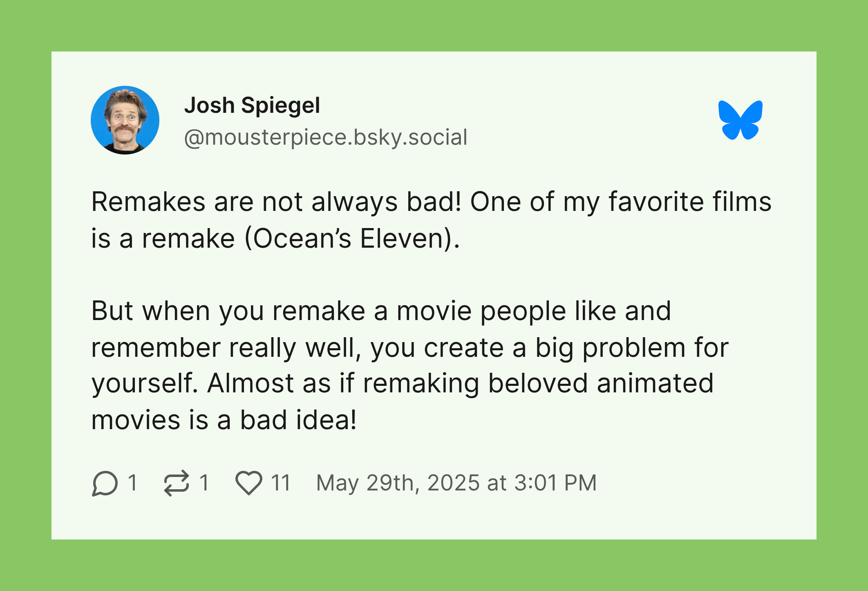
Task: Like the post with heart icon
Action: tap(248, 483)
